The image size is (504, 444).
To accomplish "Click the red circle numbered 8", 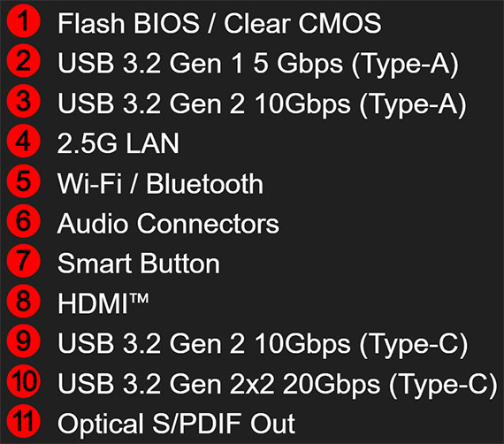I will [x=24, y=302].
